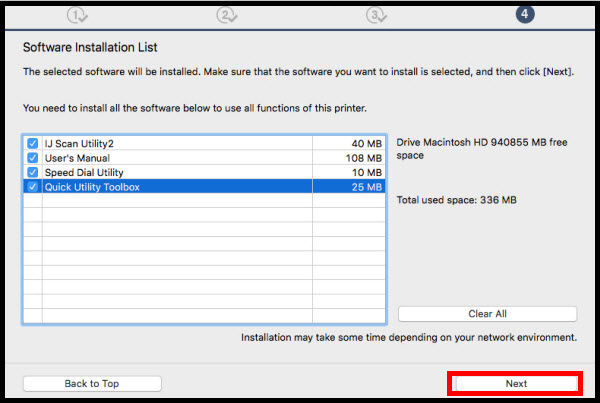
Task: Select the Speed Dial Utility row
Action: (x=204, y=172)
